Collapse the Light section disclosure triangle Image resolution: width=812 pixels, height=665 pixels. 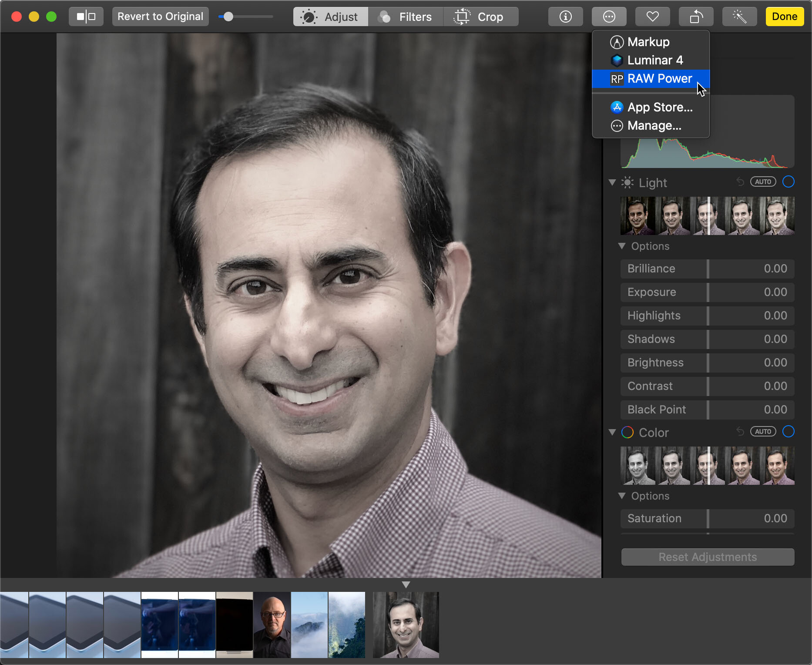612,183
